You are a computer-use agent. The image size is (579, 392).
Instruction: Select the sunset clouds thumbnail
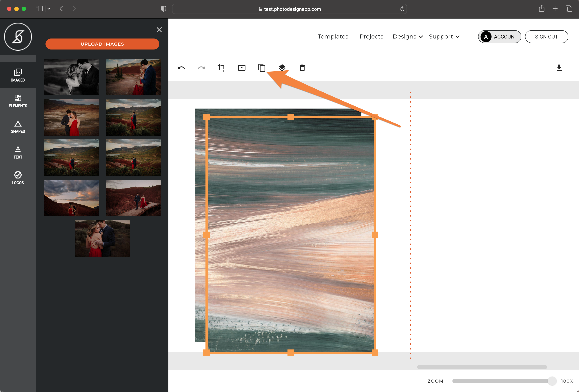point(71,198)
